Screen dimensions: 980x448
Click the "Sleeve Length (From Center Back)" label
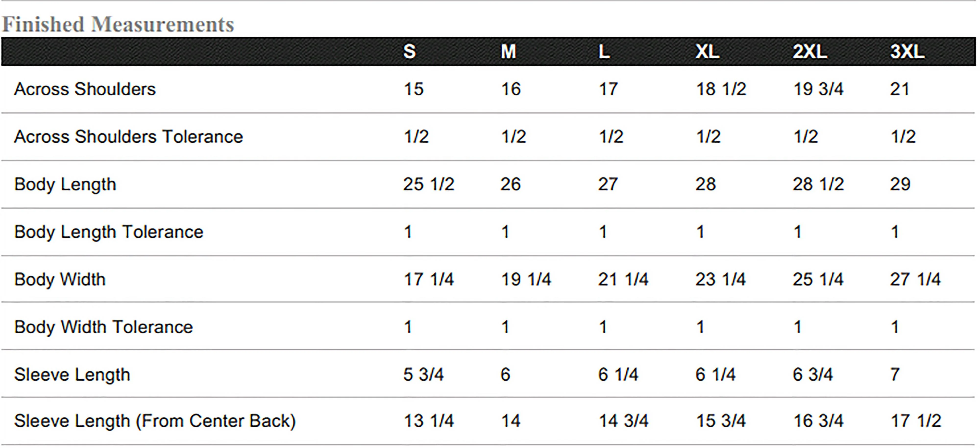(x=155, y=421)
